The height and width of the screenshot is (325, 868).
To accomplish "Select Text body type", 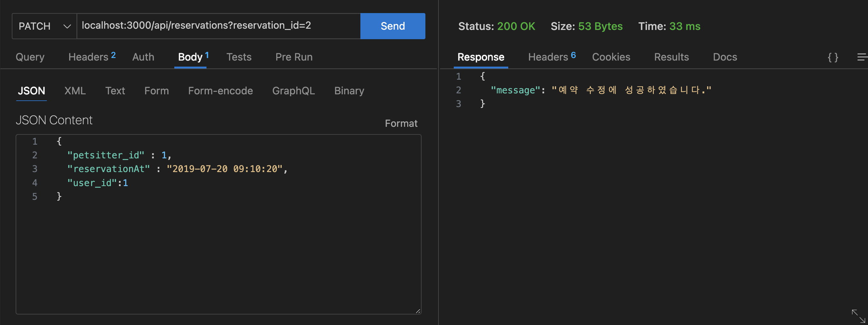I will point(115,90).
